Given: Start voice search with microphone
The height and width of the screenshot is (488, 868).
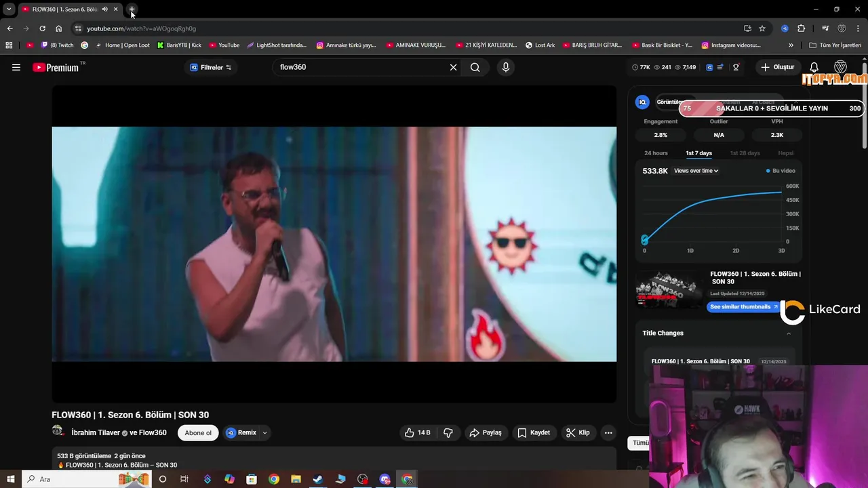Looking at the screenshot, I should coord(505,67).
